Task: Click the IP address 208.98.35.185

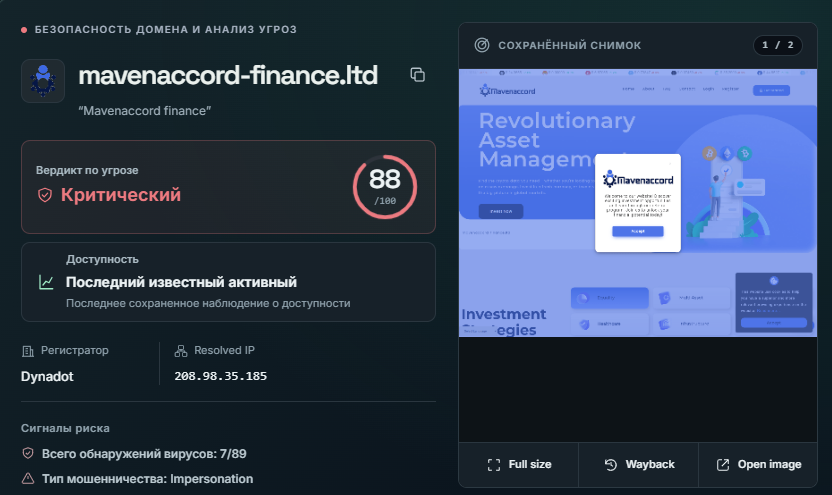Action: 221,376
